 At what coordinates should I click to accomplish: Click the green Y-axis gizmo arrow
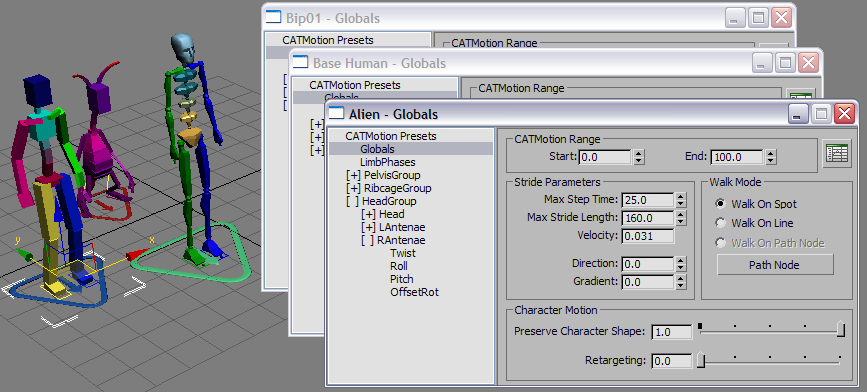click(x=24, y=253)
